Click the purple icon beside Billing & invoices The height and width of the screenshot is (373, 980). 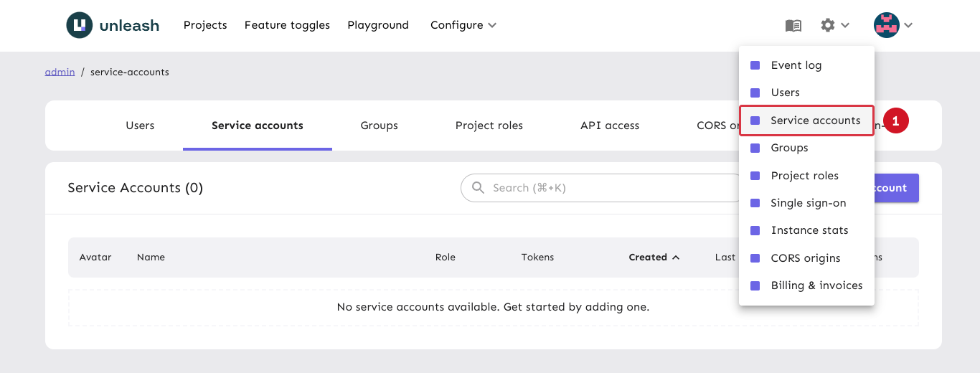[755, 285]
